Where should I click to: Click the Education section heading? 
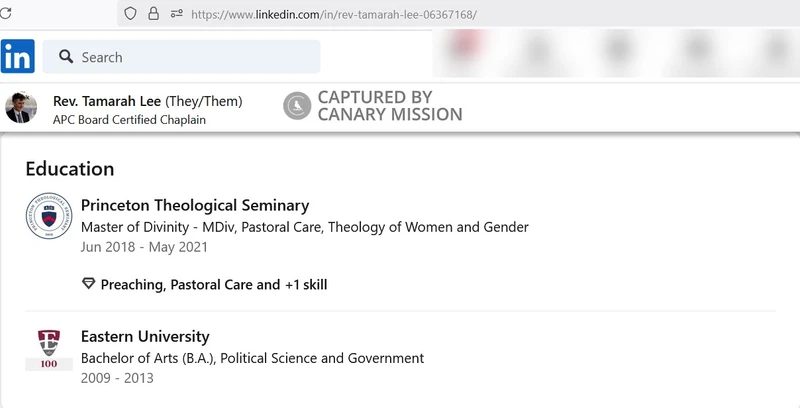pos(70,169)
